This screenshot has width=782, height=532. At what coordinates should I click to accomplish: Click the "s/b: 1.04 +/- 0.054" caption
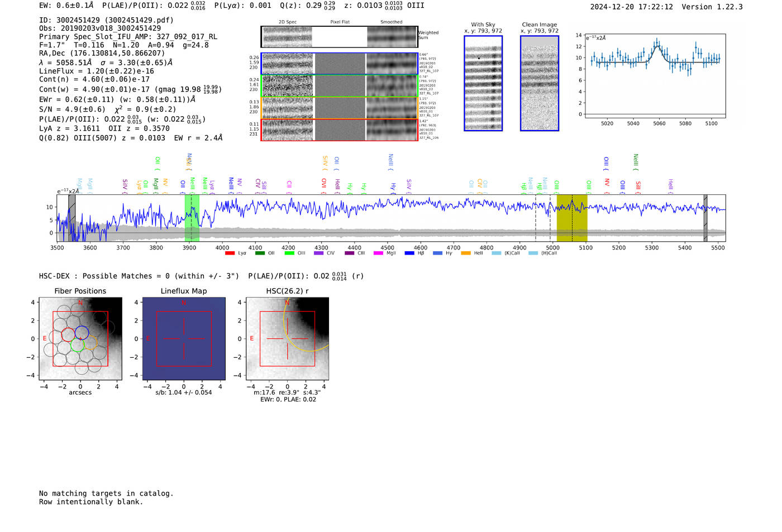[184, 392]
